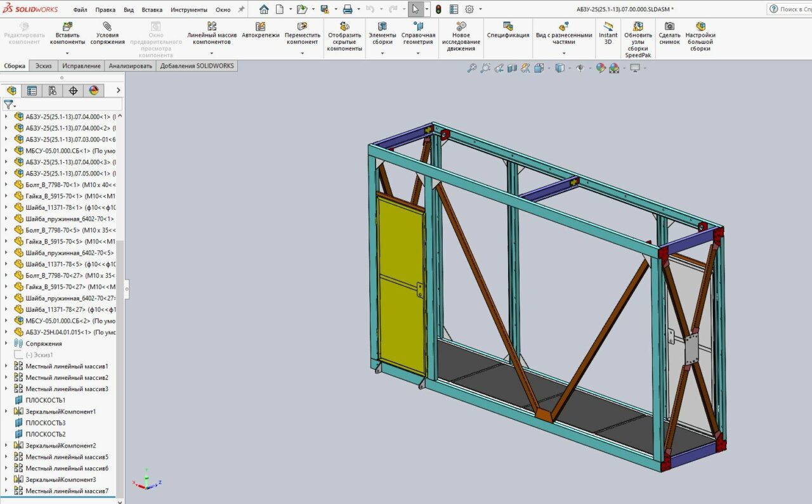Click the Автокрепежи (Smart Fasteners) icon
The width and height of the screenshot is (812, 504).
click(260, 27)
